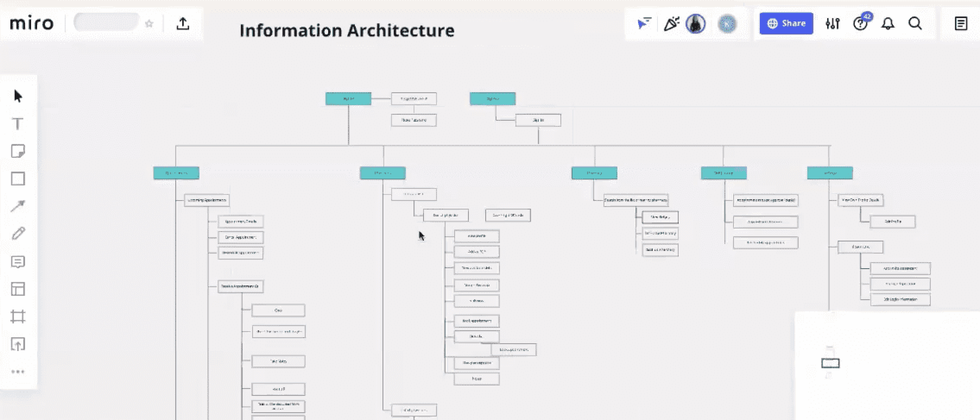Select the Frame tool
The image size is (980, 420).
point(18,316)
